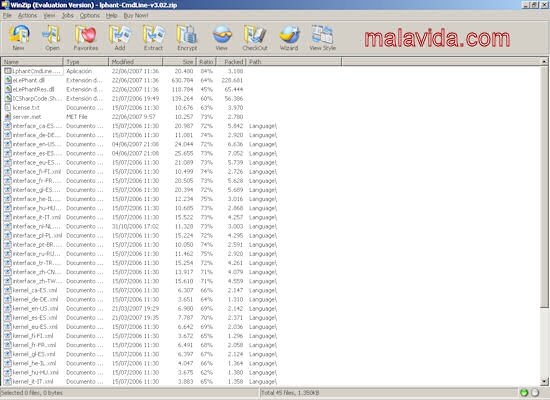Click the ICSharpCode file icon
The height and width of the screenshot is (400, 550).
[8, 98]
